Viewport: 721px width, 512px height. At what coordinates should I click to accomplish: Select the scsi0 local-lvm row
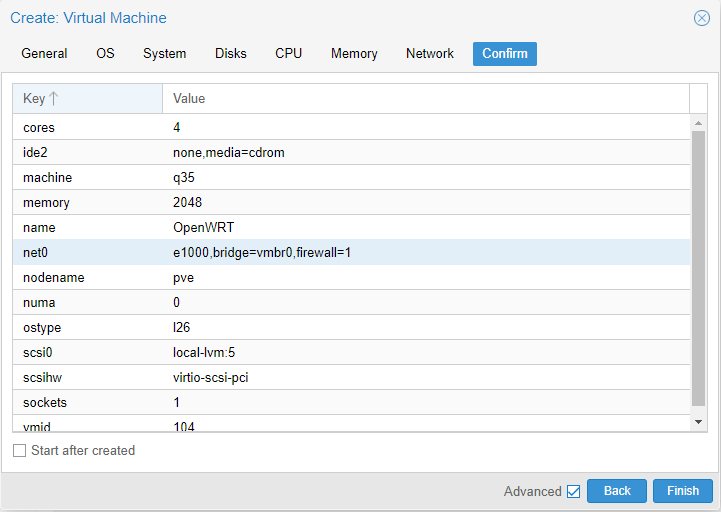click(350, 353)
